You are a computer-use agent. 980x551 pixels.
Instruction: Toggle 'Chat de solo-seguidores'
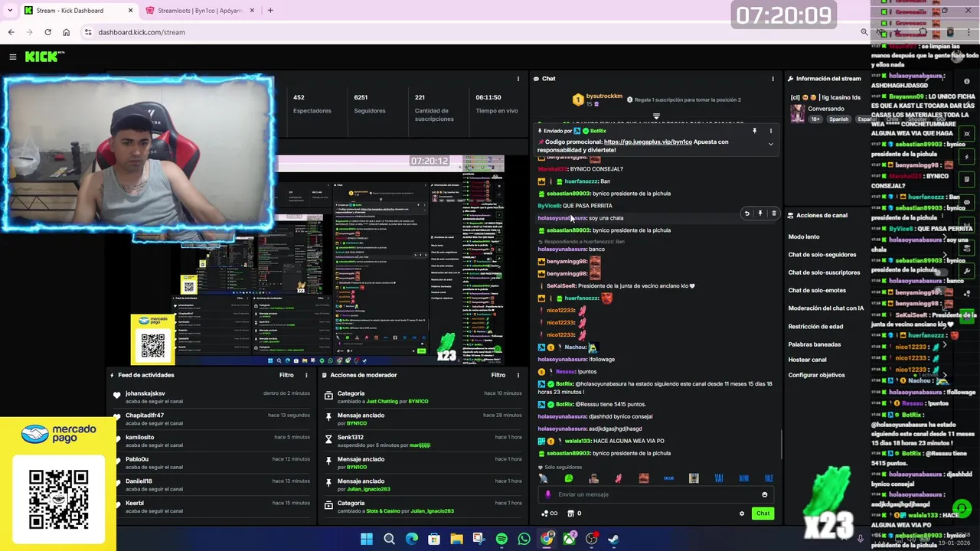tap(822, 255)
